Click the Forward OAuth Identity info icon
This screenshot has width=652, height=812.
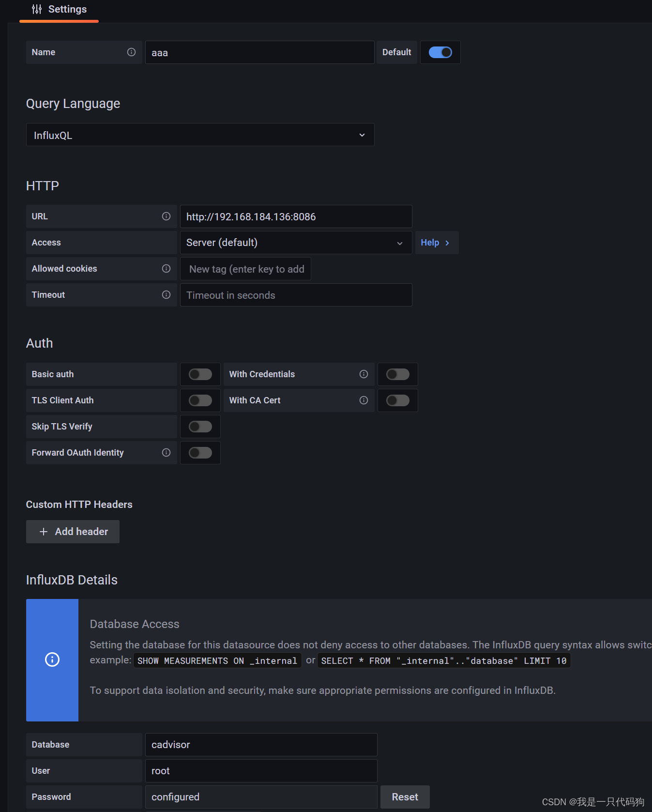[166, 453]
